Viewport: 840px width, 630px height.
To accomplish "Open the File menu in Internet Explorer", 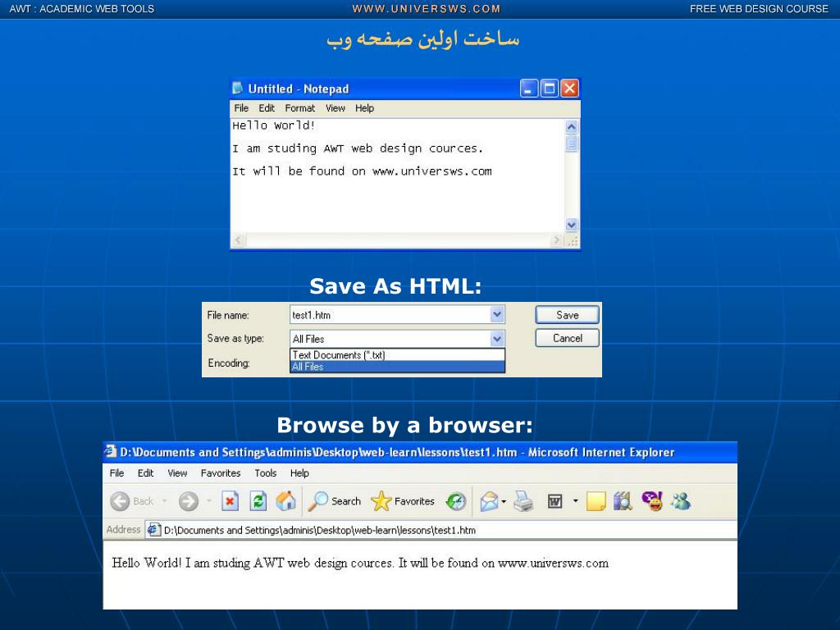I will point(116,473).
